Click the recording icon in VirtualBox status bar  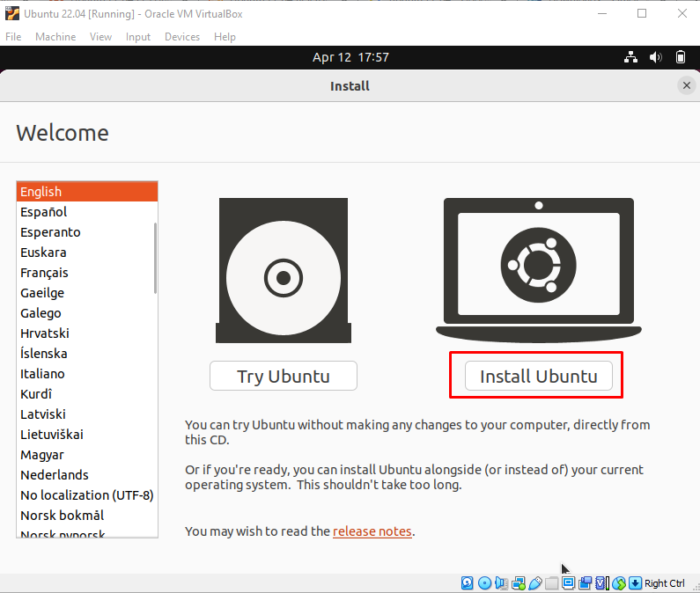point(586,582)
